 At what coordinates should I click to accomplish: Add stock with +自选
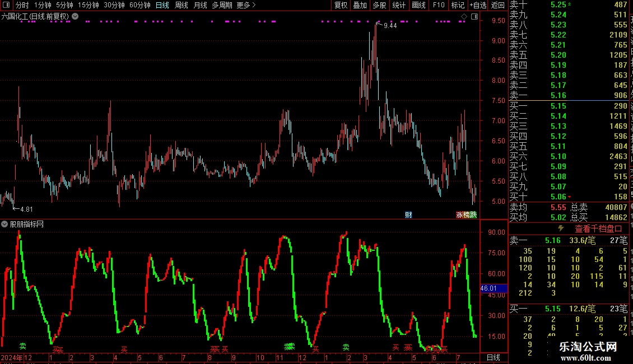coord(478,5)
